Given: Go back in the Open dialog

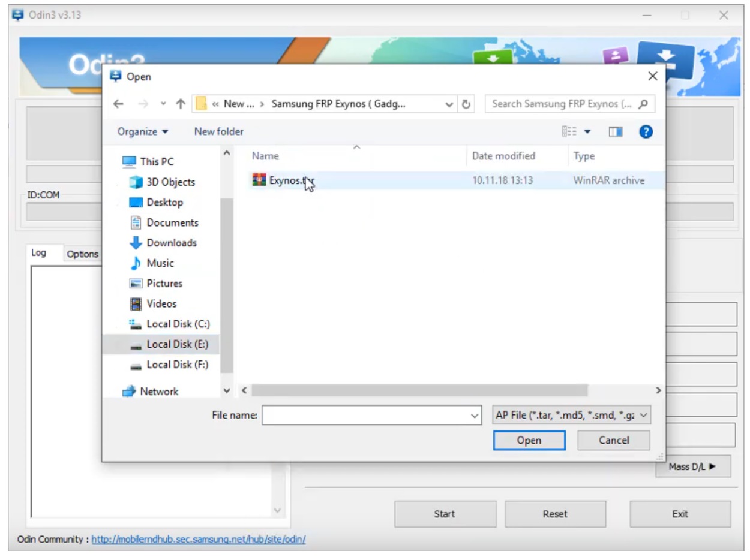Looking at the screenshot, I should (118, 104).
